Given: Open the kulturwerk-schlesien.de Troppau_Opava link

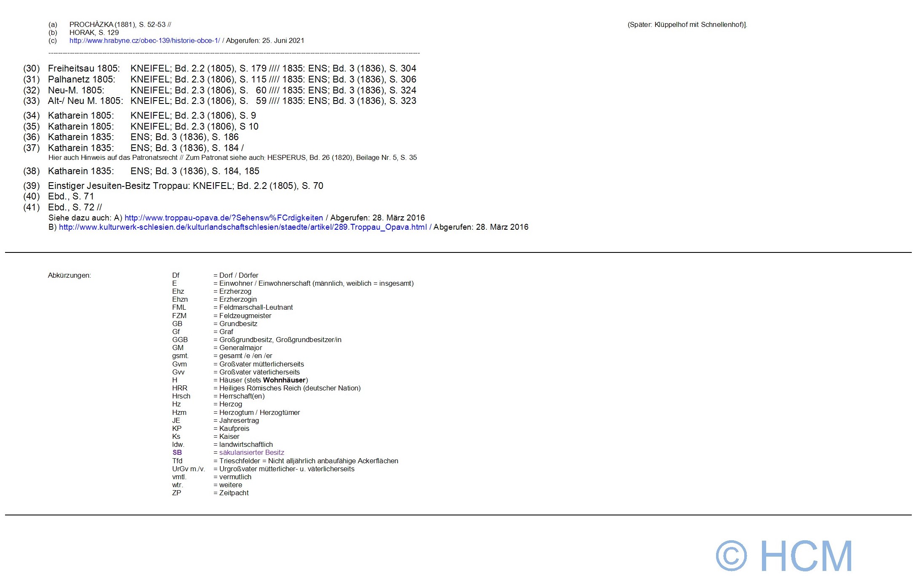Looking at the screenshot, I should 242,227.
